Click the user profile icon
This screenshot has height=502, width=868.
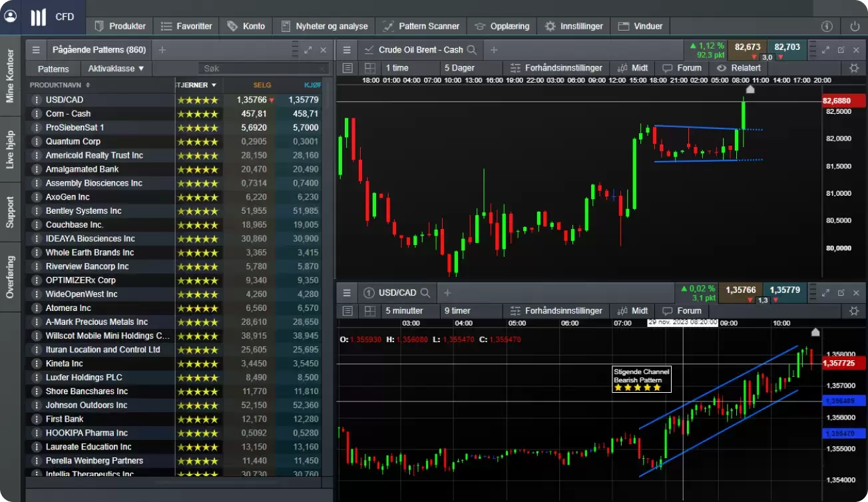10,16
